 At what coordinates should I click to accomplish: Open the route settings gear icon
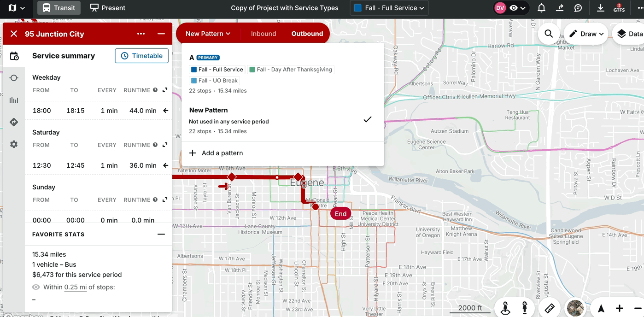[14, 144]
